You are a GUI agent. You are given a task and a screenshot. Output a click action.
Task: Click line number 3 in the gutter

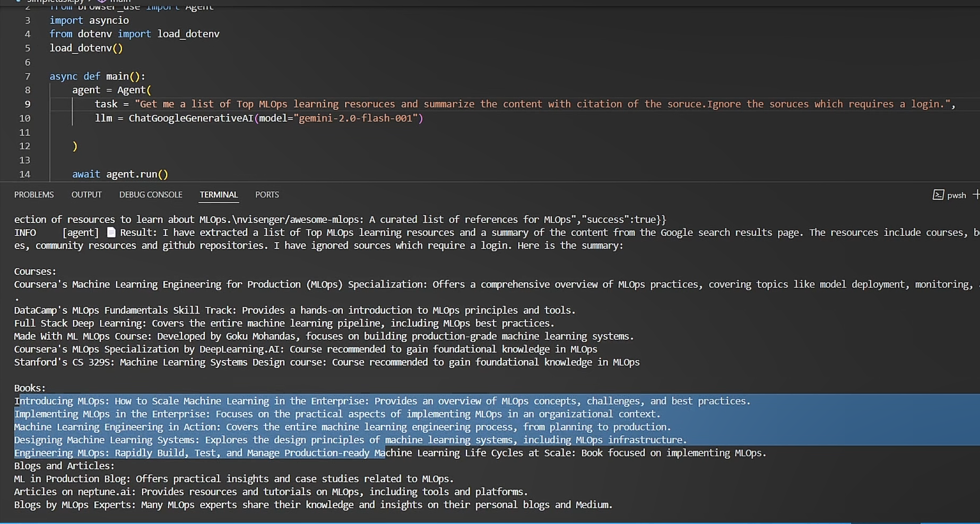(28, 20)
